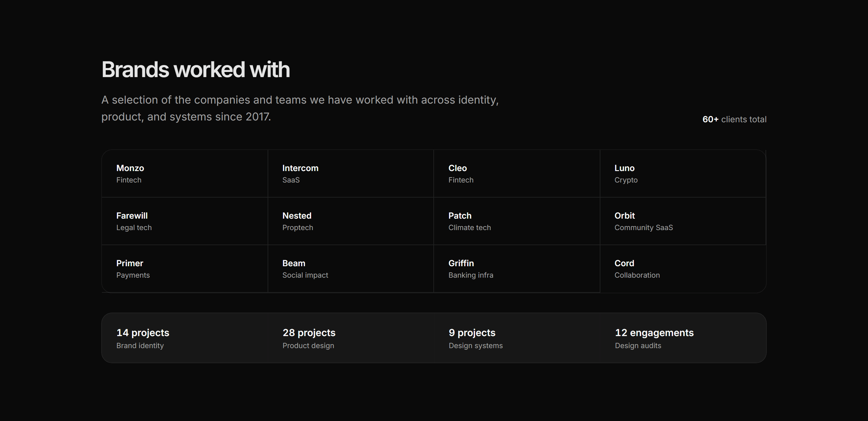Click the Patch brand name
This screenshot has height=421, width=868.
coord(460,216)
